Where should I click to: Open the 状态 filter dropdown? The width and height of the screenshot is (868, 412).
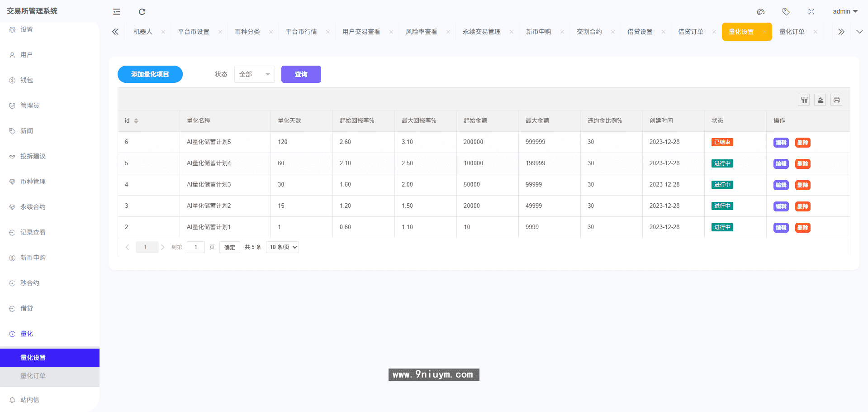point(254,74)
